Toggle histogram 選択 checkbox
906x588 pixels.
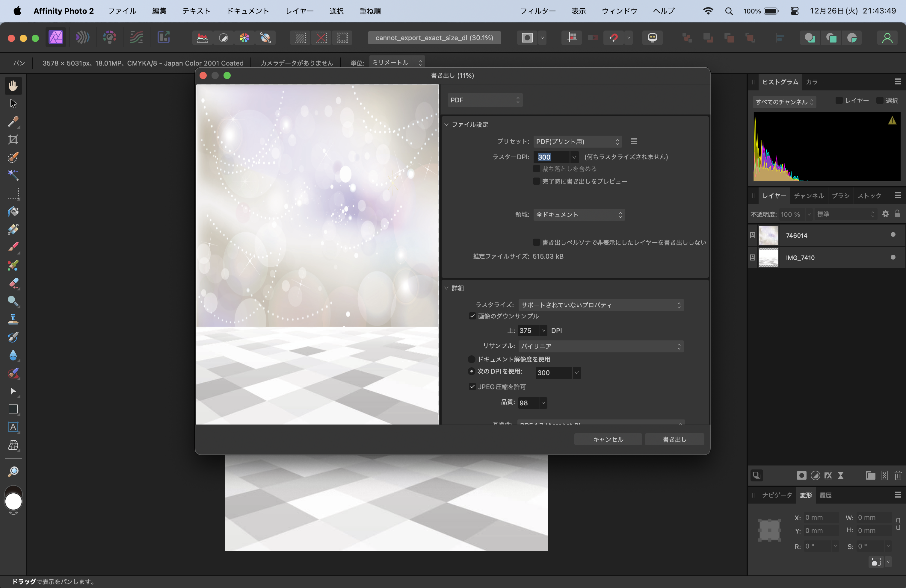(879, 100)
